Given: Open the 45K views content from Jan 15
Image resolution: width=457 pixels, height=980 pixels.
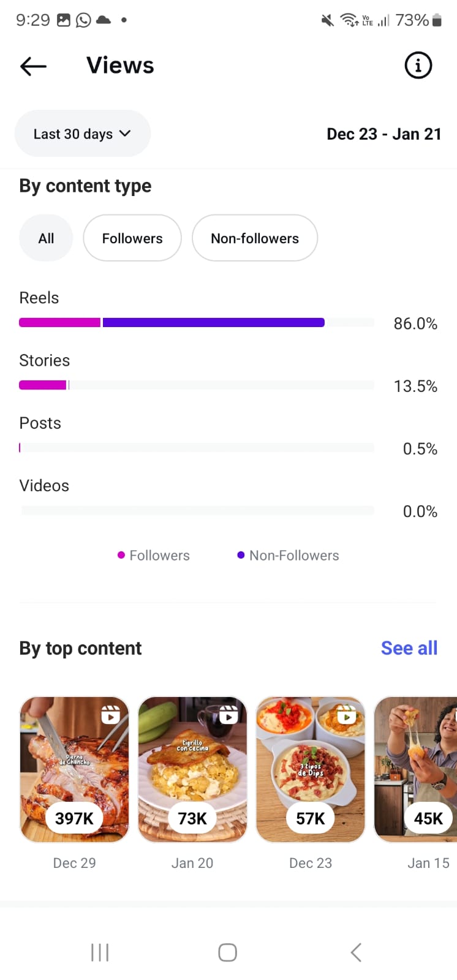Looking at the screenshot, I should tap(417, 769).
